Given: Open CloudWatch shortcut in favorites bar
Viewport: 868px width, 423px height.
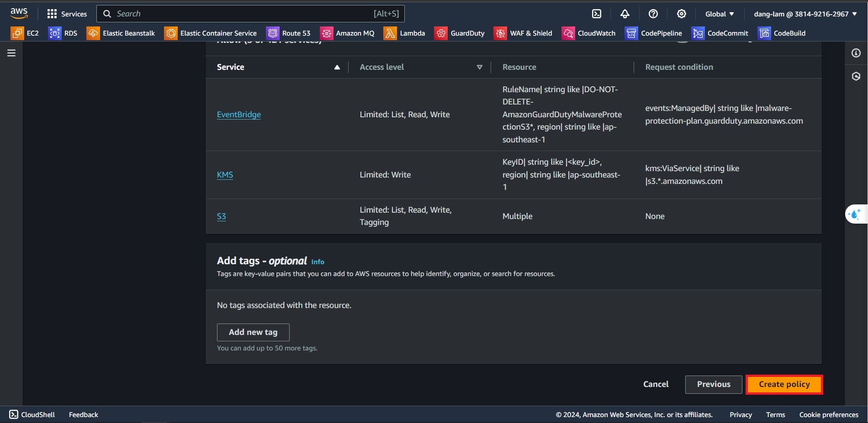Looking at the screenshot, I should (588, 33).
